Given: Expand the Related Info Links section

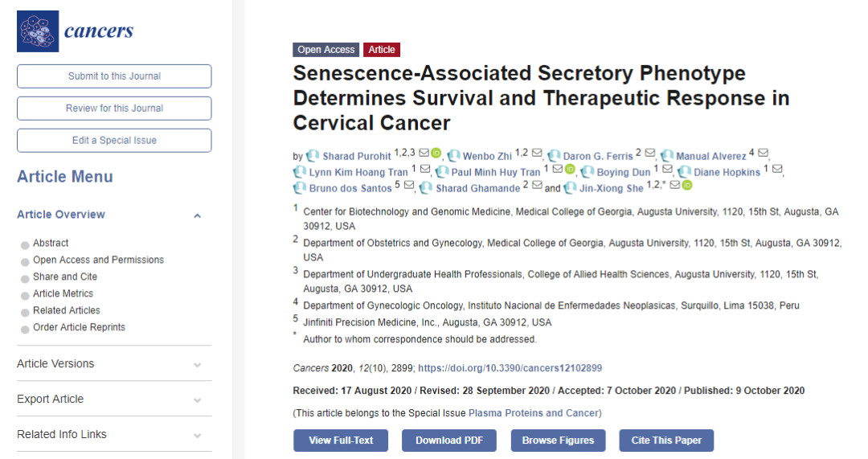Looking at the screenshot, I should click(197, 435).
